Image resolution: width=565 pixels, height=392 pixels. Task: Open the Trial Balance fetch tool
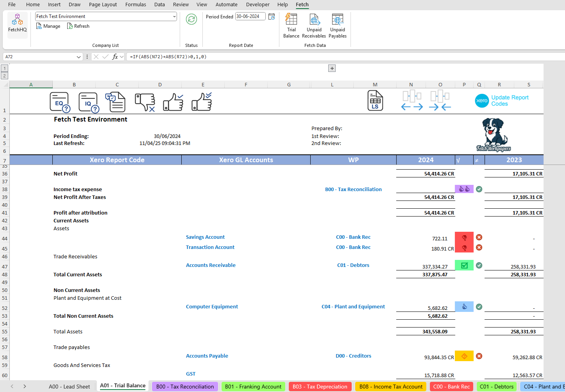(291, 23)
